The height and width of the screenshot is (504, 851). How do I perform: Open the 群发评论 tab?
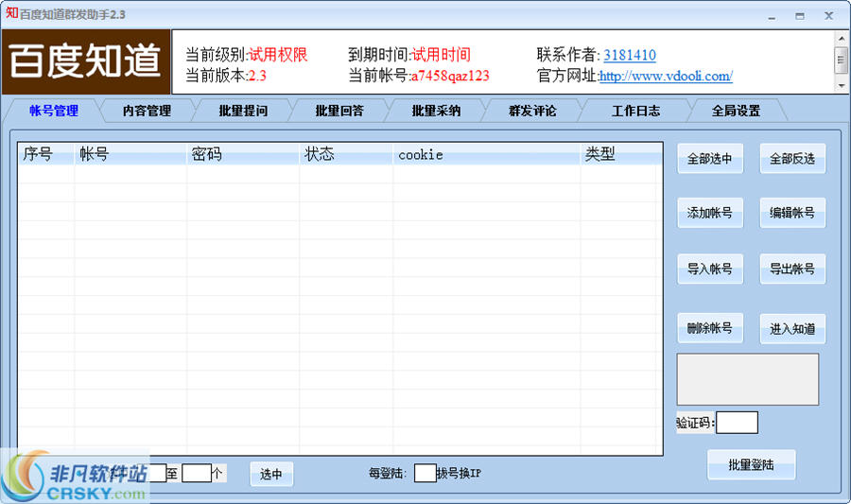click(x=532, y=111)
